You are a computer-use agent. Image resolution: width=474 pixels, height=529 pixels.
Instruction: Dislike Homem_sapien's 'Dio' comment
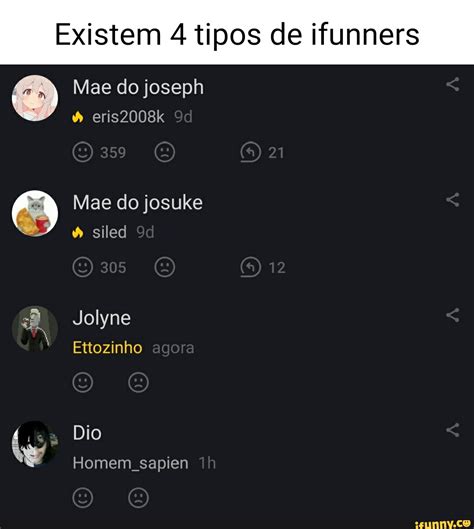coord(138,498)
